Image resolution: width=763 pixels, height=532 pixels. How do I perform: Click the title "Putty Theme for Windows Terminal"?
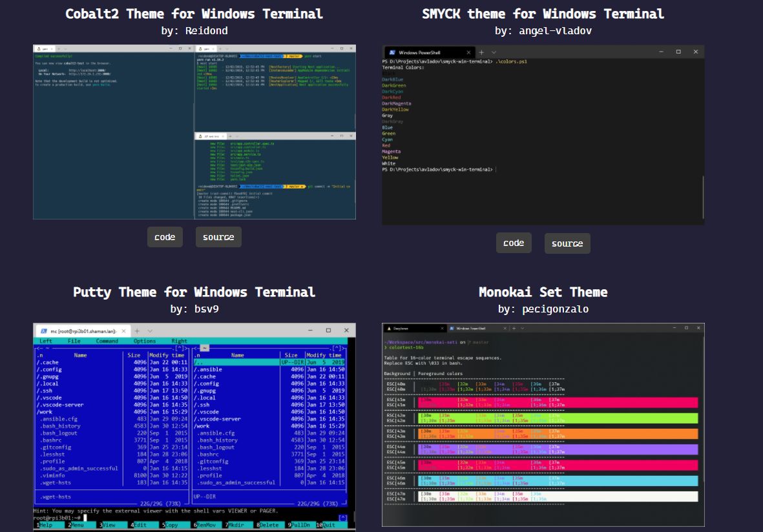coord(194,292)
